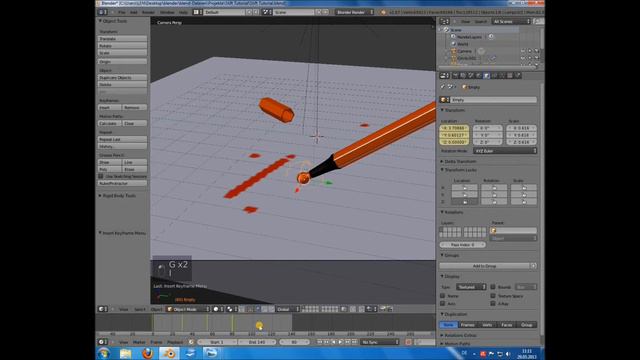
Task: Toggle the Bound display checkbox
Action: tap(493, 287)
